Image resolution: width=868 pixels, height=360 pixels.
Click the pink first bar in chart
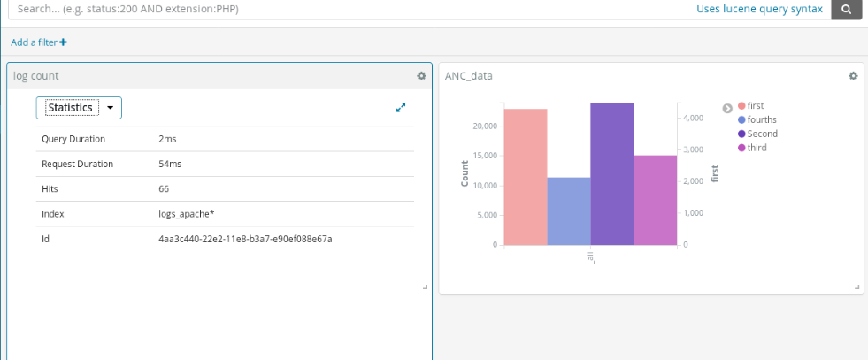[x=526, y=177]
